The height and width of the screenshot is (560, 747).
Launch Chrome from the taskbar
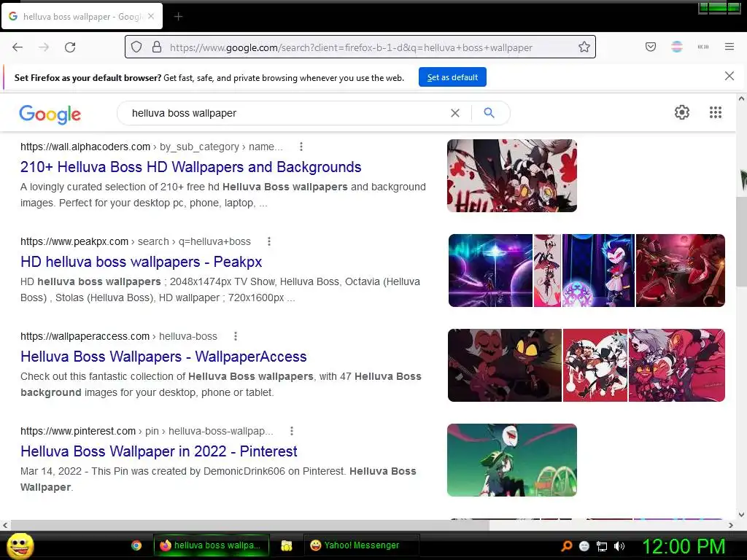136,545
